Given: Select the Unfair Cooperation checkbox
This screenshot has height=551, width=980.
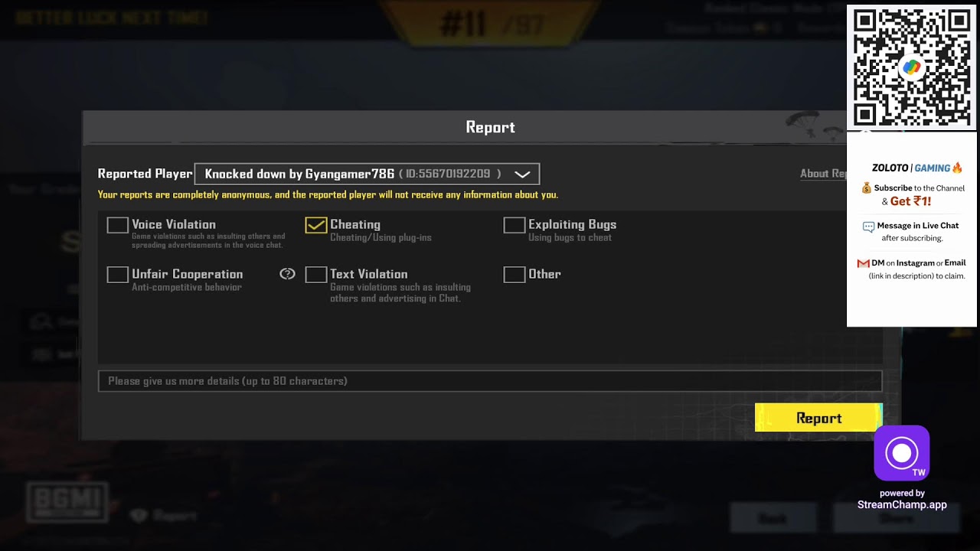Looking at the screenshot, I should 117,274.
